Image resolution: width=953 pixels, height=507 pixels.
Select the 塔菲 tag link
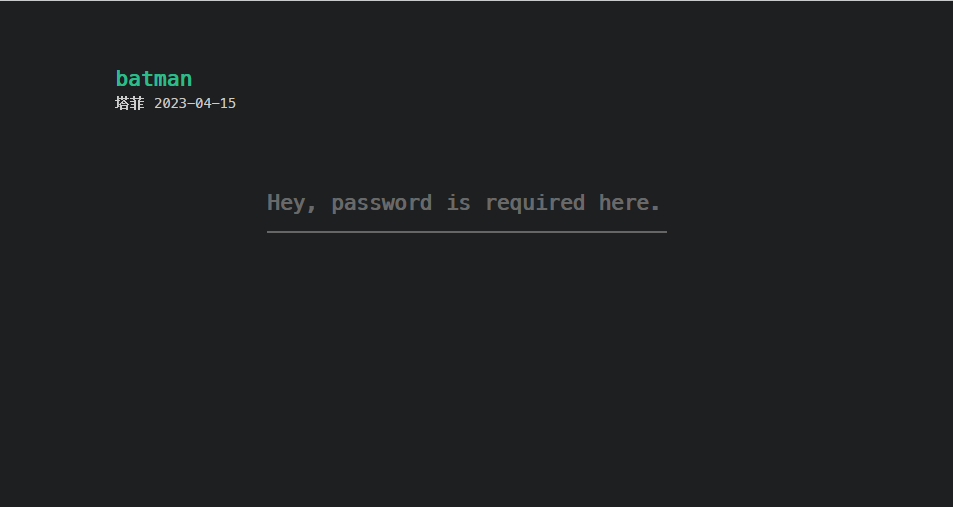pos(129,103)
